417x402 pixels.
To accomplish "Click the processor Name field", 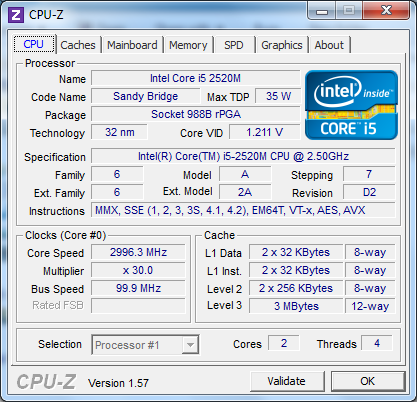I will pos(196,78).
